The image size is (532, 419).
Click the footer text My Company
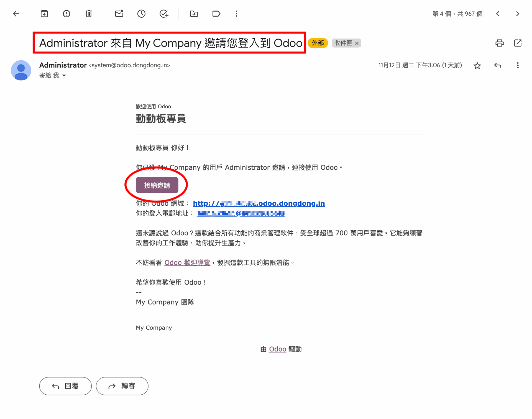click(x=154, y=328)
